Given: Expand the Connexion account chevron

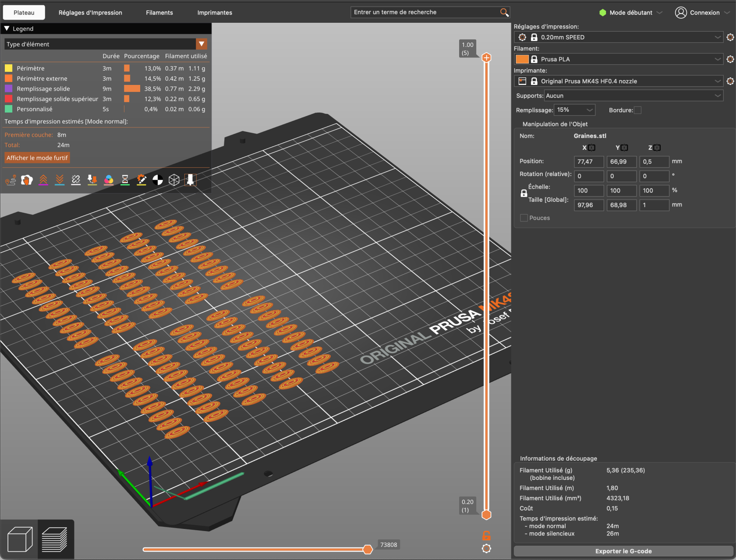Looking at the screenshot, I should [x=727, y=12].
